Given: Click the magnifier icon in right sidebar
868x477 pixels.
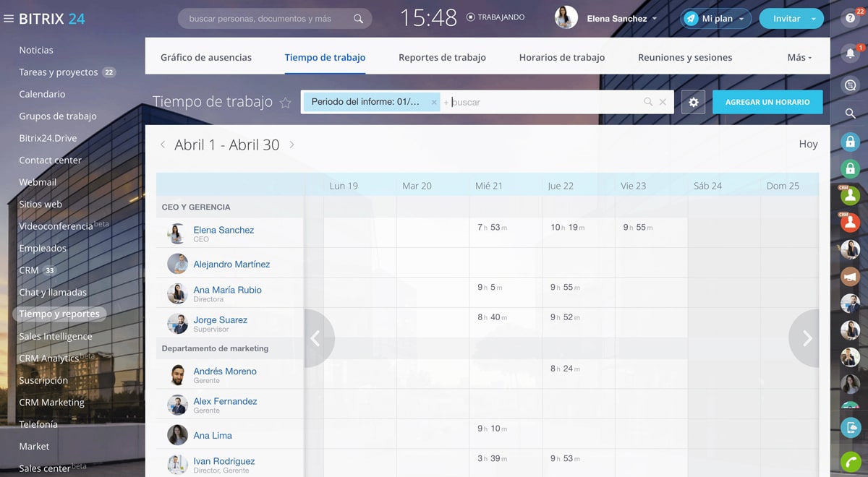Looking at the screenshot, I should coord(851,113).
